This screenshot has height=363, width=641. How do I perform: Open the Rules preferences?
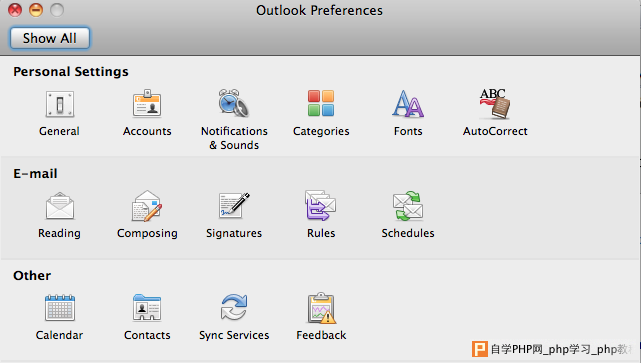[321, 205]
